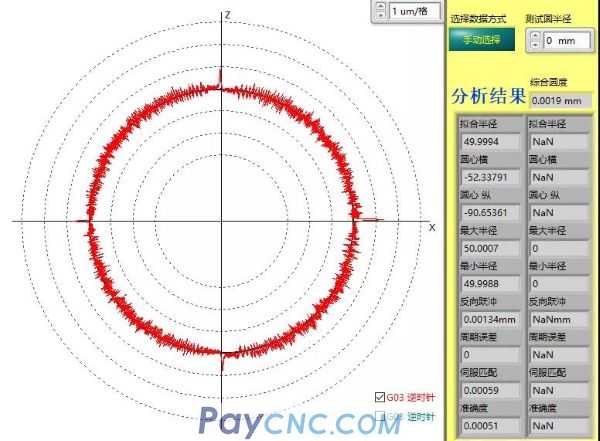This screenshot has height=441, width=600.
Task: Decrease the um/格 scale with down arrow
Action: [380, 15]
